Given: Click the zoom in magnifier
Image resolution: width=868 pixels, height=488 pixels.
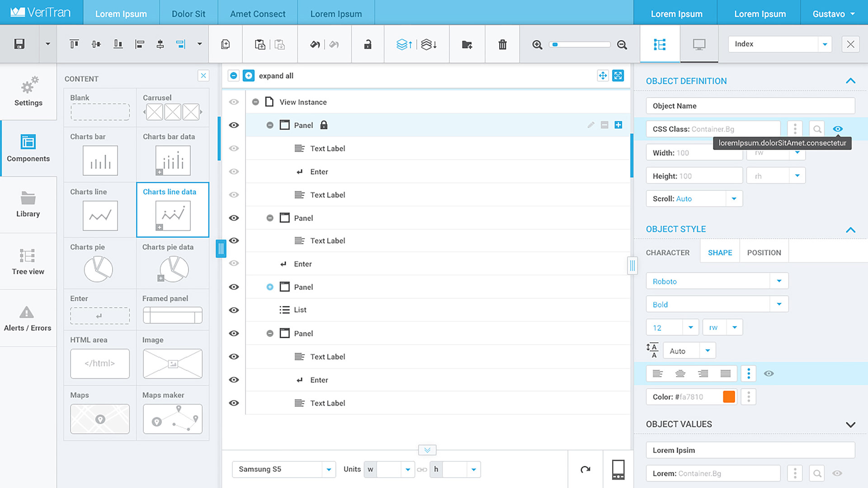Looking at the screenshot, I should click(537, 44).
